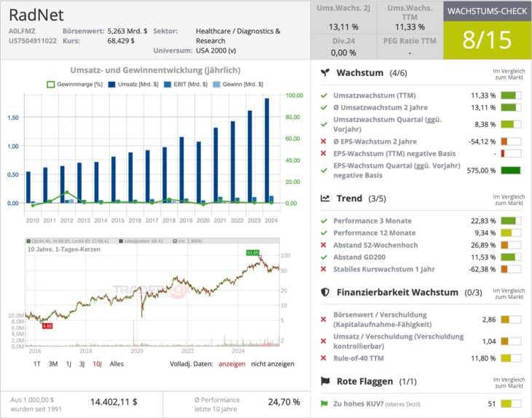This screenshot has width=532, height=418.
Task: Click checkmark beside EPS-Wachstum Quartal negative Basis
Action: (x=324, y=170)
